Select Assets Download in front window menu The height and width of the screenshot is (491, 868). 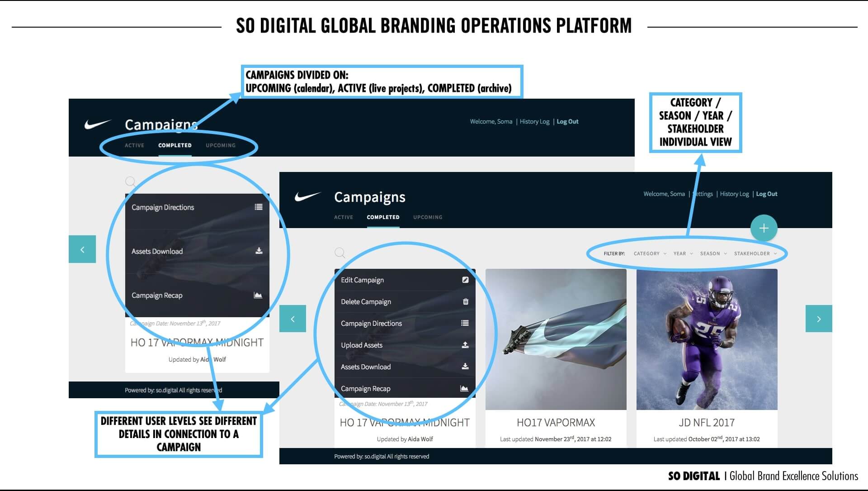(x=405, y=367)
